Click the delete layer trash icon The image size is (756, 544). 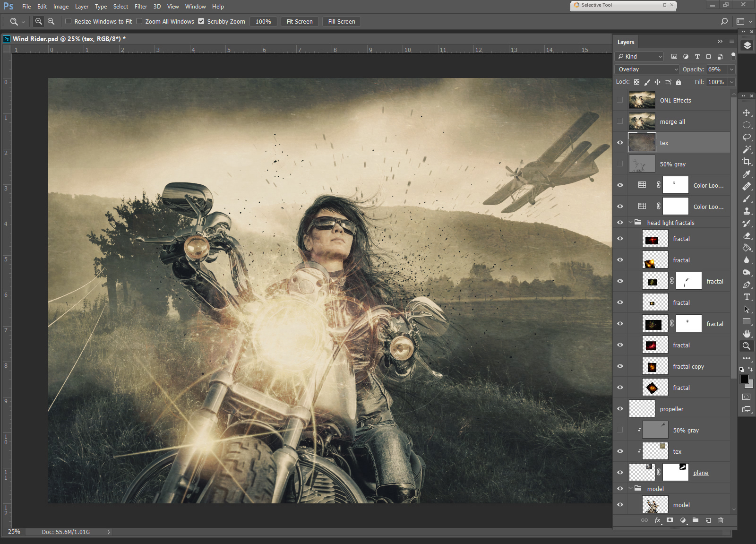point(721,520)
